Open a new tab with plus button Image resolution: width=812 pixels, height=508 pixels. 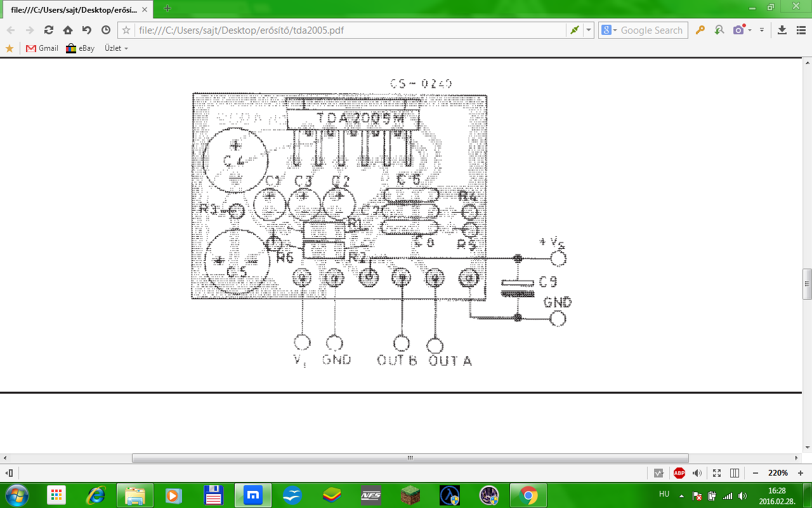point(167,8)
